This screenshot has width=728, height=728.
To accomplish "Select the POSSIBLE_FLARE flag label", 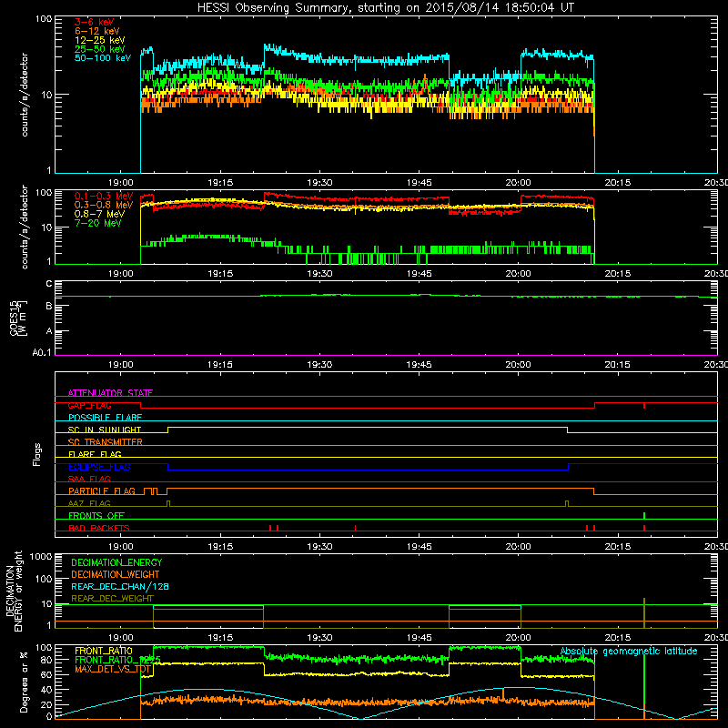I will 105,418.
